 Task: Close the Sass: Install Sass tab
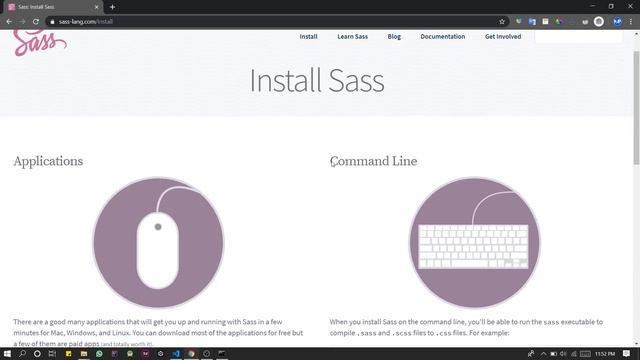96,7
